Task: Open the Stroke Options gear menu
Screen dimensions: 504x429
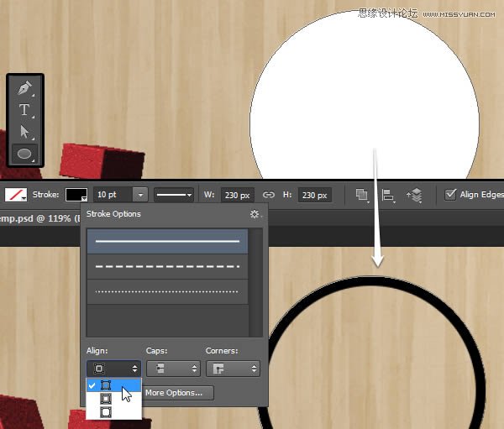Action: (x=255, y=215)
